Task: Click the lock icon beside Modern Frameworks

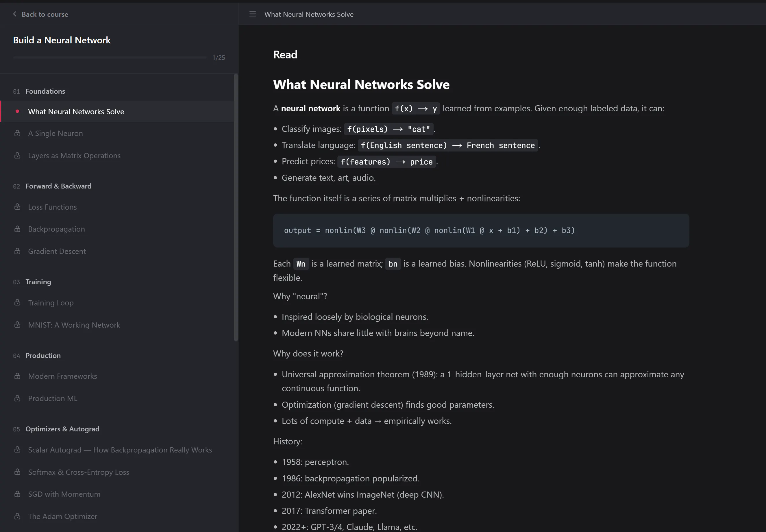Action: tap(17, 376)
